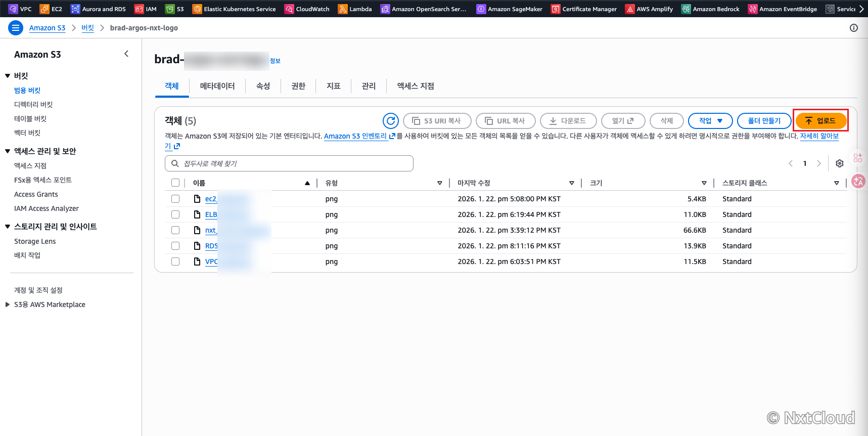Open the IAM service shortcut icon
The image size is (868, 436).
click(x=139, y=9)
